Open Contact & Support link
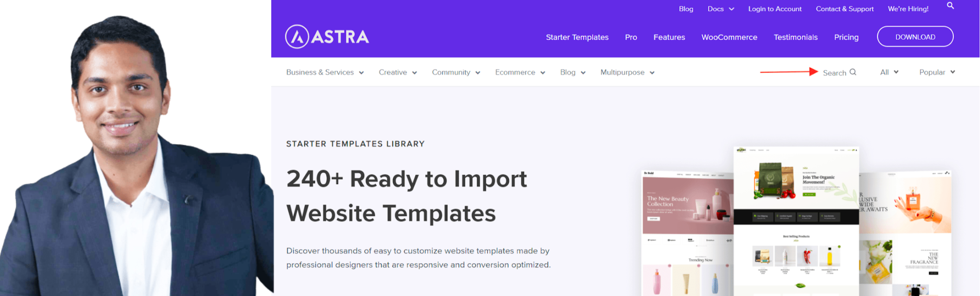The height and width of the screenshot is (296, 980). click(x=844, y=9)
